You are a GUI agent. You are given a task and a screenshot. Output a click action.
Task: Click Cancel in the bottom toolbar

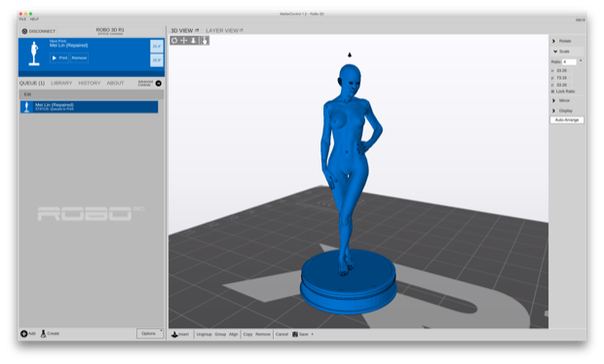tap(282, 335)
